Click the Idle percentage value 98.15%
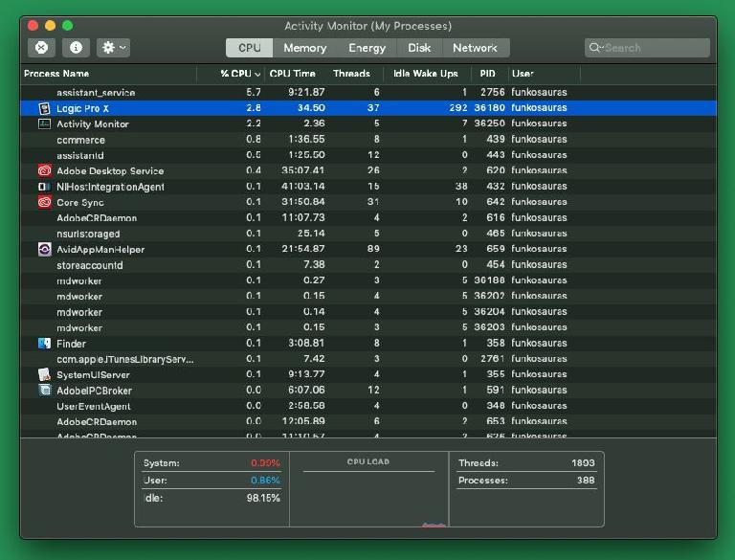 point(263,498)
